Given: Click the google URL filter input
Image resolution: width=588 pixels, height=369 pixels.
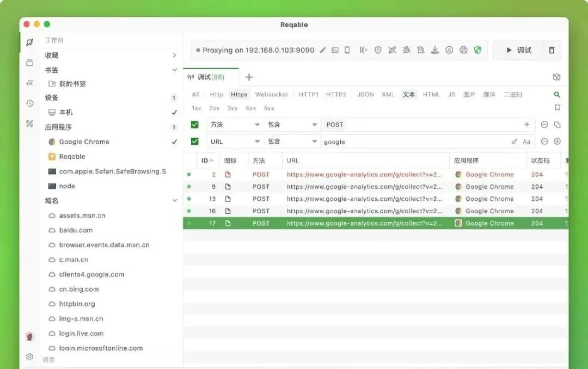Looking at the screenshot, I should tap(414, 142).
